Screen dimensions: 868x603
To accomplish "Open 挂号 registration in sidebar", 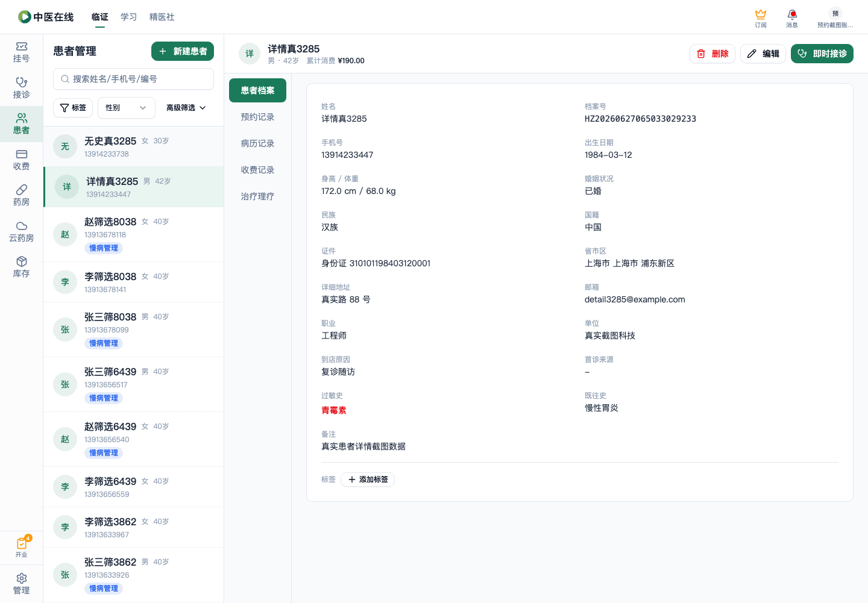I will pyautogui.click(x=21, y=52).
